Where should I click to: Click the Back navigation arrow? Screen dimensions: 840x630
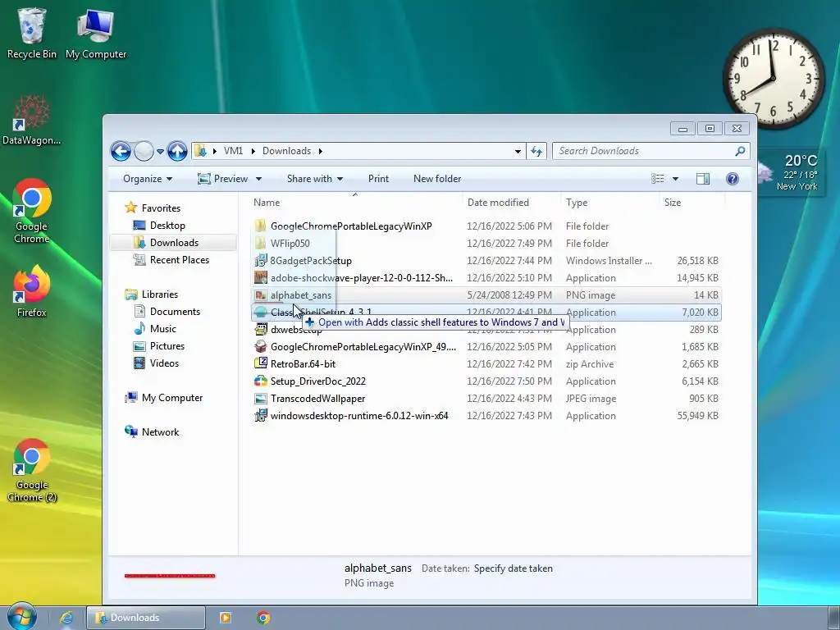pos(121,151)
